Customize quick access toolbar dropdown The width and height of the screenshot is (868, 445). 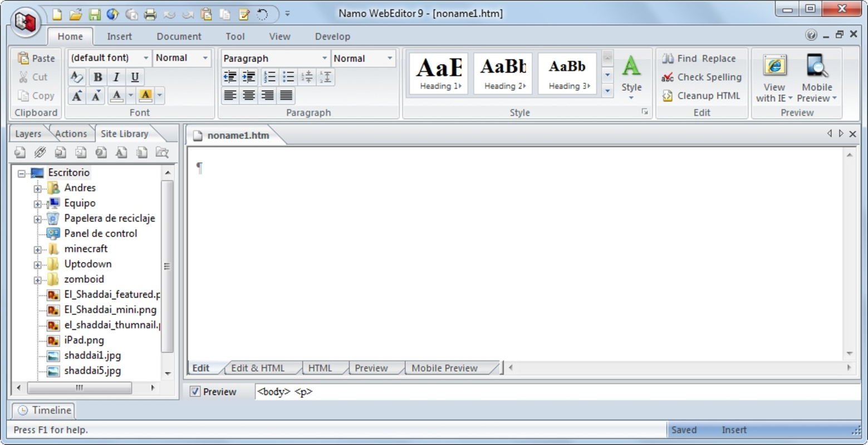point(287,14)
